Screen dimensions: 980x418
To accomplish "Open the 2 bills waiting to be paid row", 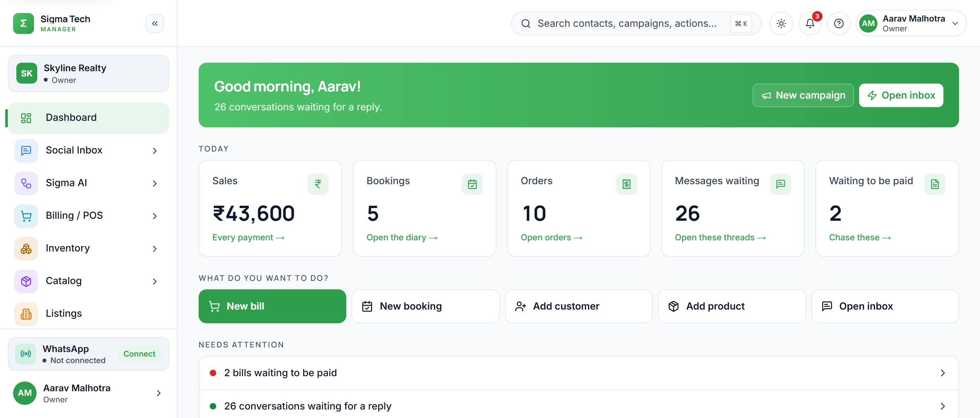I will 578,373.
